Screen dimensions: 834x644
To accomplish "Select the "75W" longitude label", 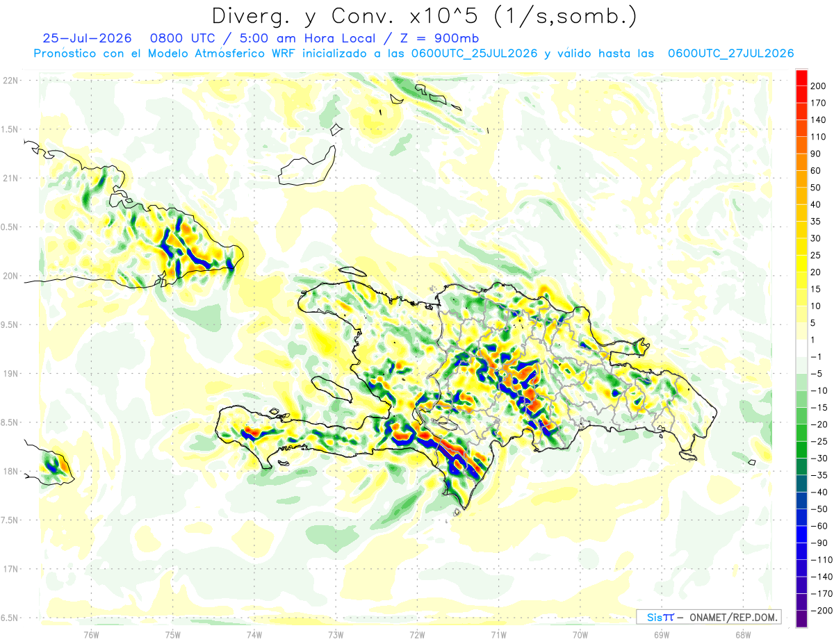I will [173, 634].
